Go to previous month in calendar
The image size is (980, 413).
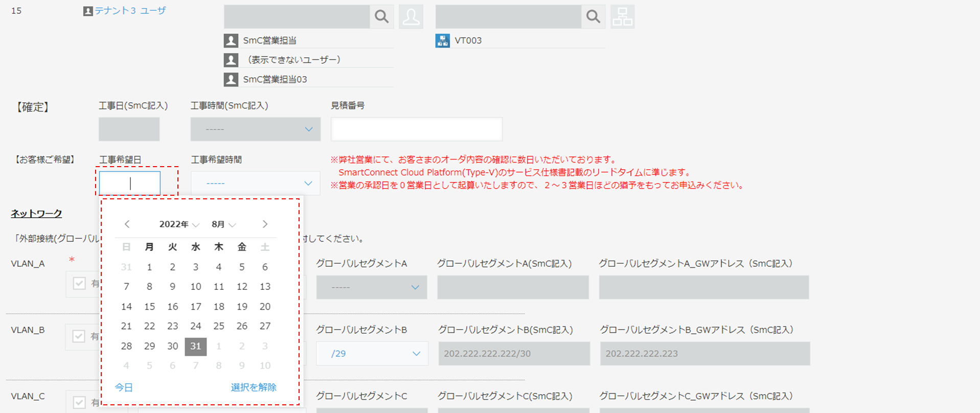[x=127, y=224]
